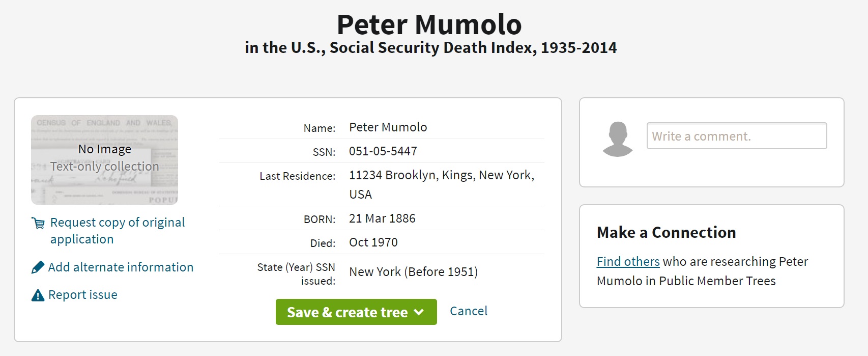The height and width of the screenshot is (356, 868).
Task: Click the pencil edit icon
Action: [x=38, y=267]
